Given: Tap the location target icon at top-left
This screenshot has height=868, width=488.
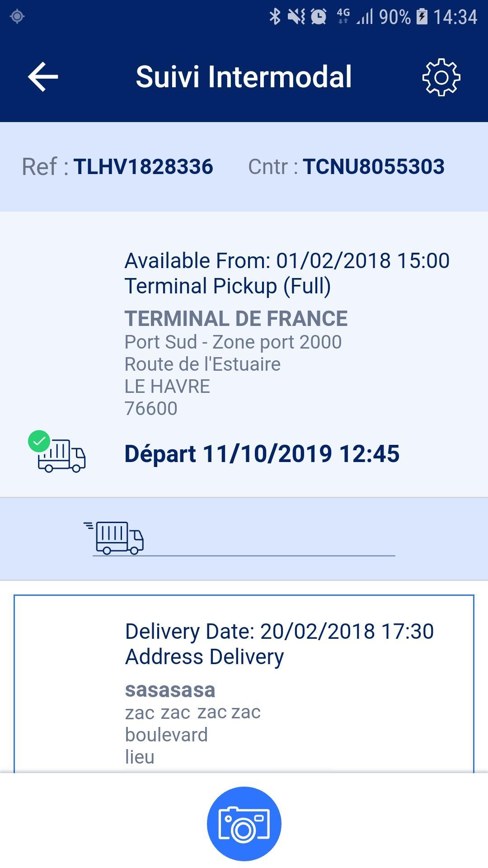Looking at the screenshot, I should point(17,17).
